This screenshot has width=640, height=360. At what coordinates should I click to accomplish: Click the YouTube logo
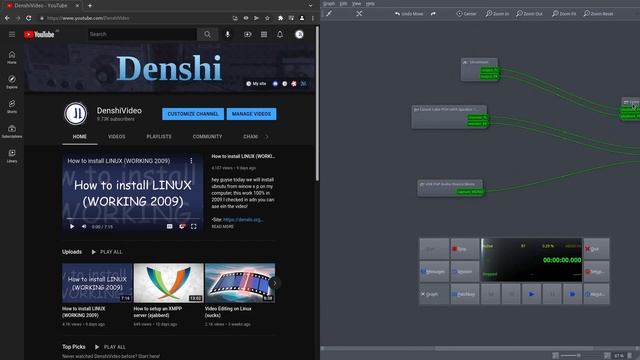[39, 35]
